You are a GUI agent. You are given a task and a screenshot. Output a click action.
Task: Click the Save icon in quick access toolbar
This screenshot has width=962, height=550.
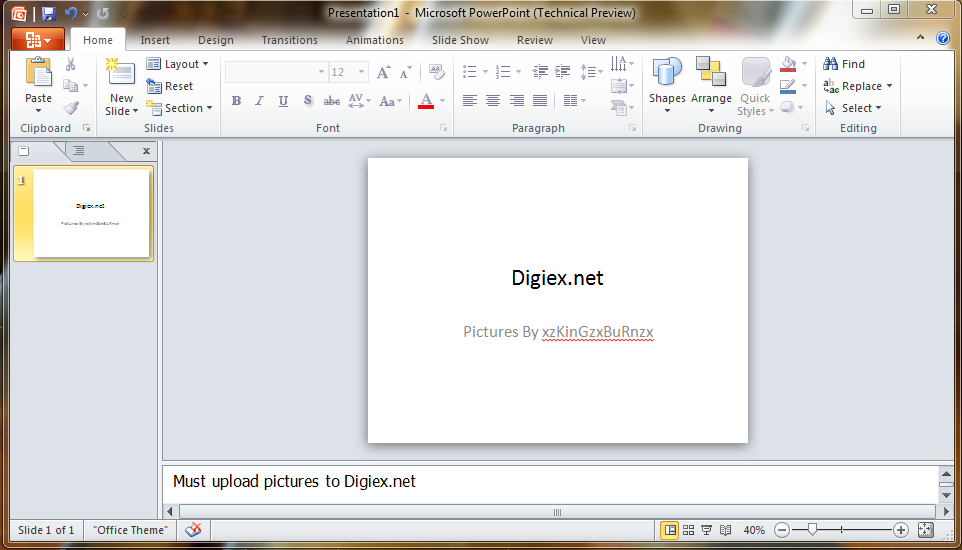click(49, 13)
